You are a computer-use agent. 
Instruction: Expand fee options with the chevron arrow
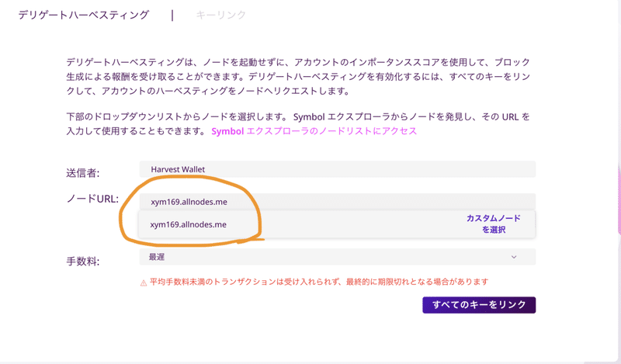pyautogui.click(x=514, y=257)
